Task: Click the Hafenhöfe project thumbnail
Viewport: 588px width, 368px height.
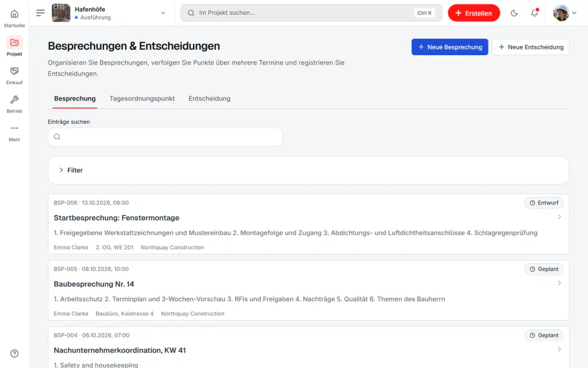Action: [61, 13]
